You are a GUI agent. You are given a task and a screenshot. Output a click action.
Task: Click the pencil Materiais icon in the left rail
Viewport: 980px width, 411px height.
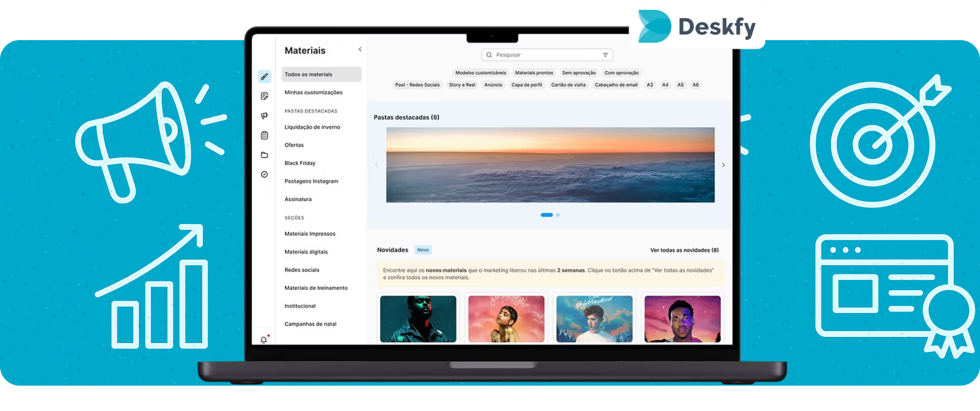264,77
